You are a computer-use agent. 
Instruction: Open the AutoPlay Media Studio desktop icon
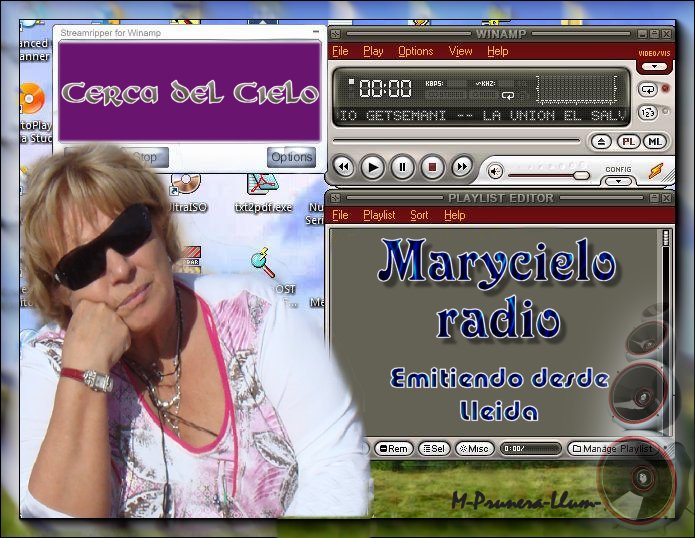click(33, 113)
